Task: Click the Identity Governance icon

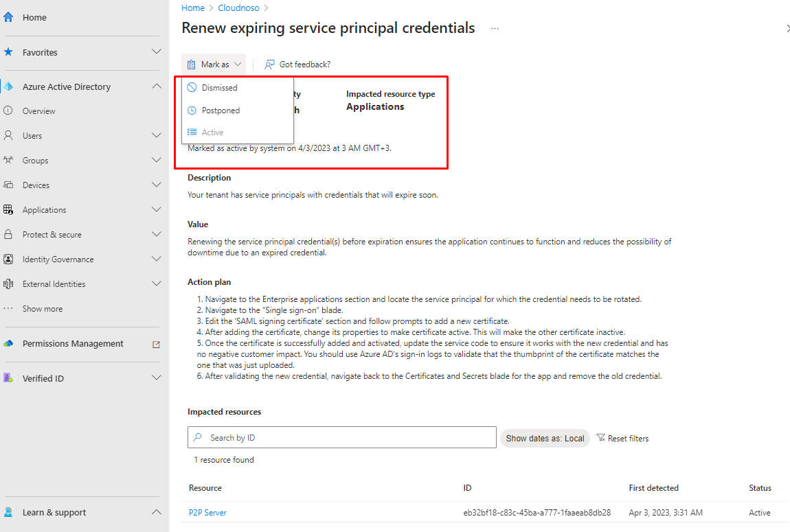Action: tap(8, 259)
